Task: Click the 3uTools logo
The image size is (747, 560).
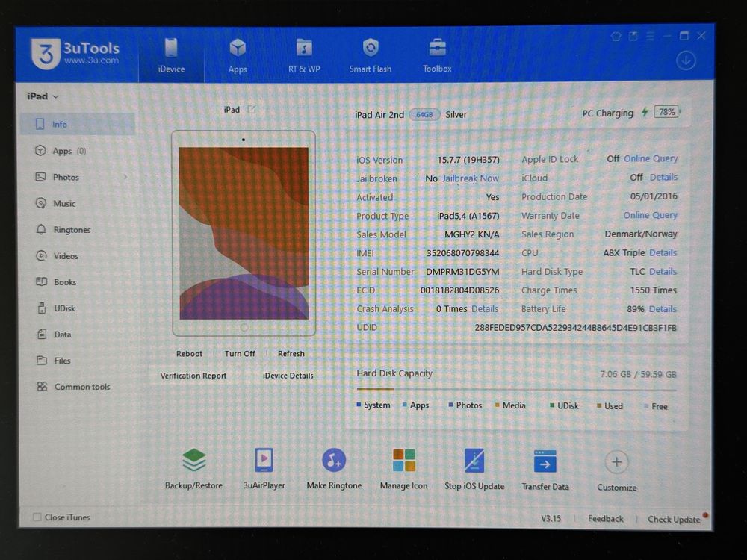Action: [x=75, y=53]
